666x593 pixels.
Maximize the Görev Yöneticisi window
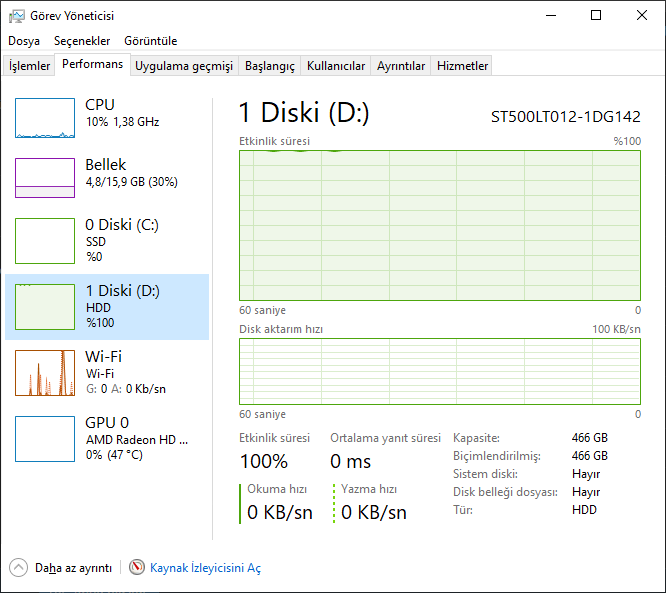[x=596, y=15]
